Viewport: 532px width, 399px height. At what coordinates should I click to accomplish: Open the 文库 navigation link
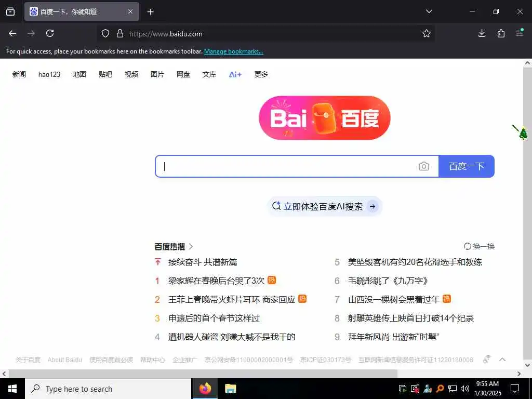(209, 74)
